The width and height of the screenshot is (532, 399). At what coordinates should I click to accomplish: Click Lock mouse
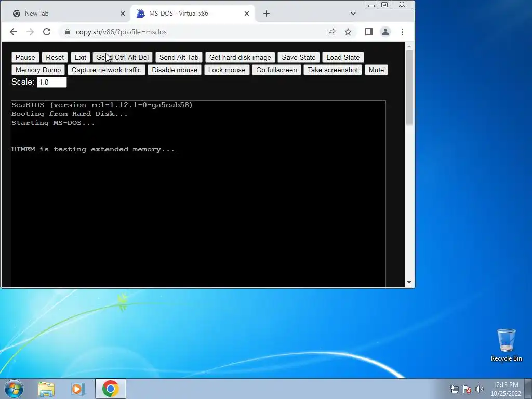[227, 70]
